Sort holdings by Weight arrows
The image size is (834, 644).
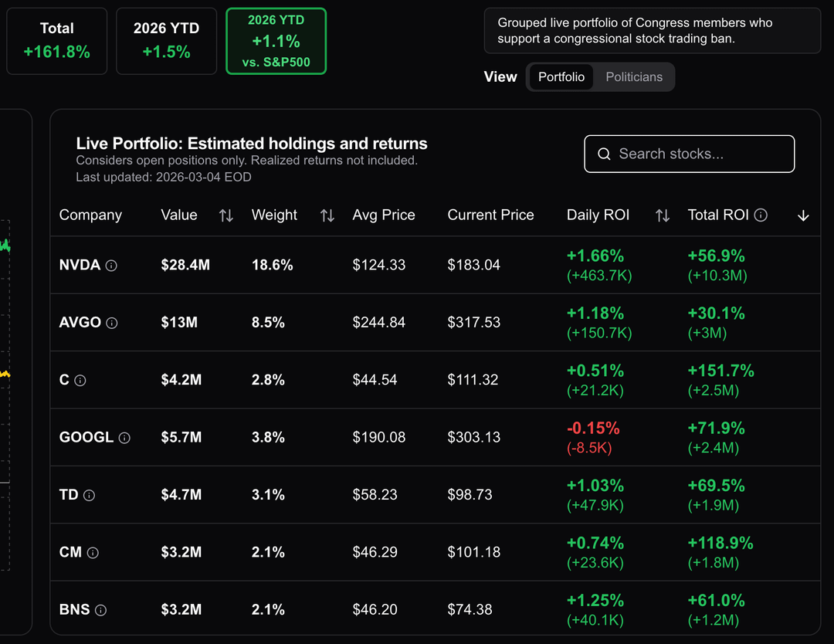click(x=327, y=215)
